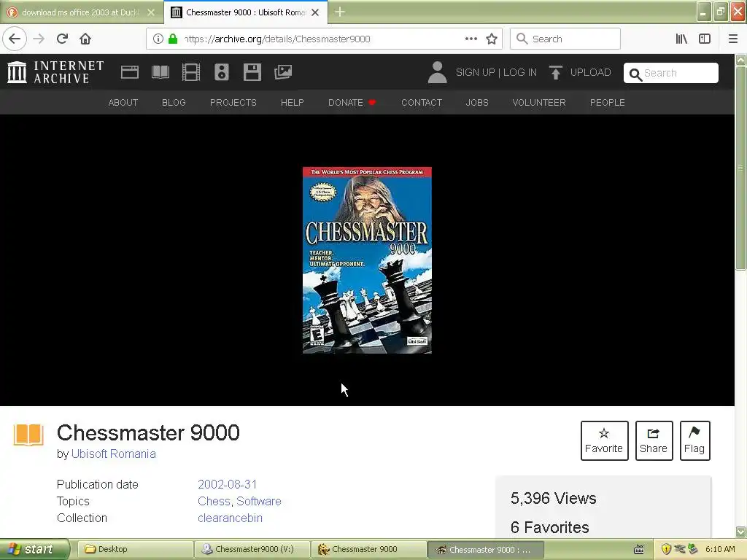Click the Internet Archive logo
This screenshot has height=560, width=747.
55,72
